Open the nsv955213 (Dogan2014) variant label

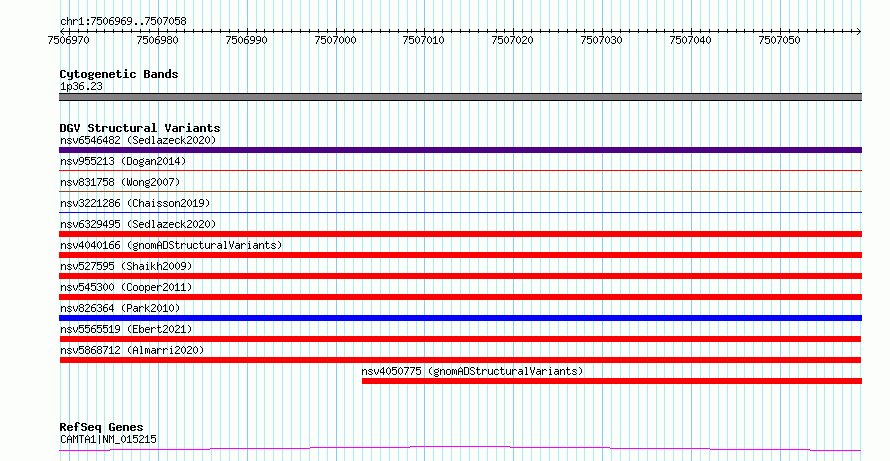point(123,161)
